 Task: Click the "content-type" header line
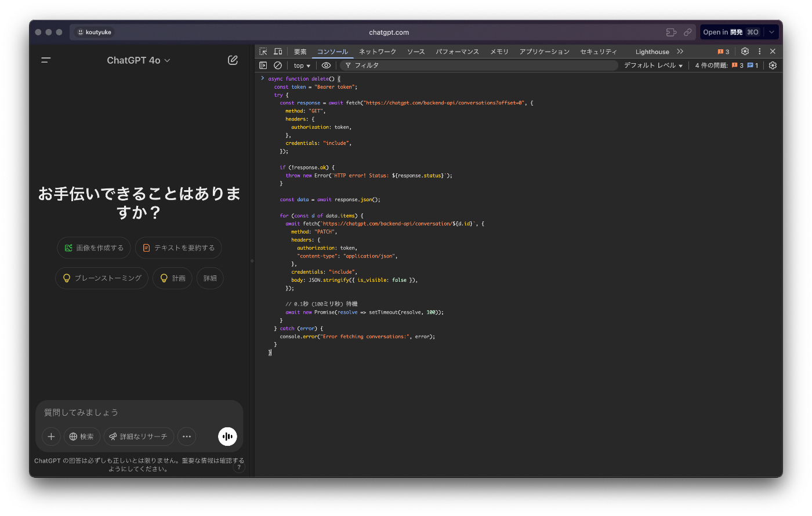347,256
